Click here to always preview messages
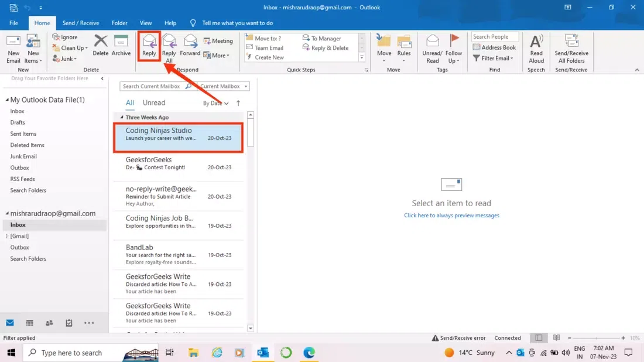644x362 pixels. click(451, 216)
